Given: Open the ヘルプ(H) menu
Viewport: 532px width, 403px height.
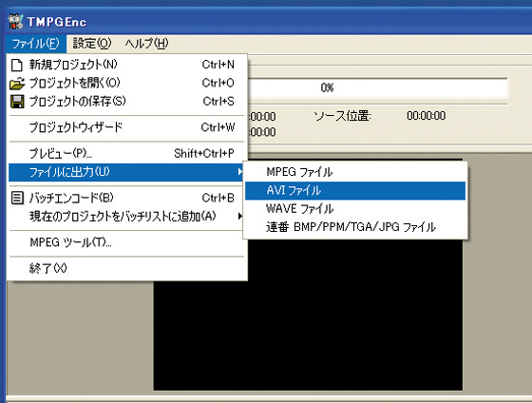Looking at the screenshot, I should tap(146, 44).
